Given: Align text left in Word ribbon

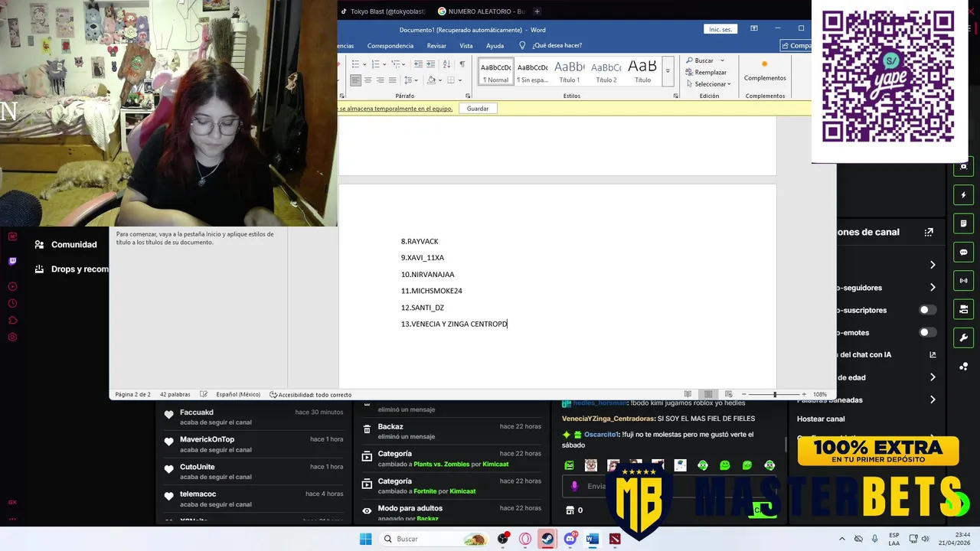Looking at the screenshot, I should [x=355, y=80].
